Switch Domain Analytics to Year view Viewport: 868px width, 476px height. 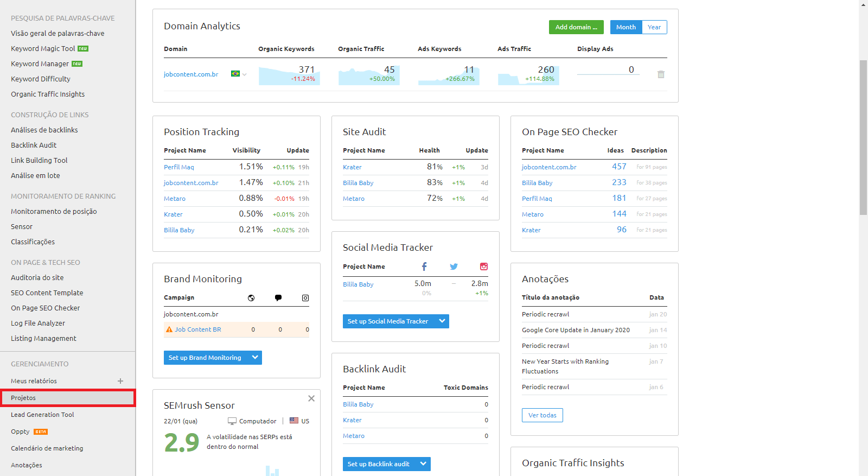654,27
